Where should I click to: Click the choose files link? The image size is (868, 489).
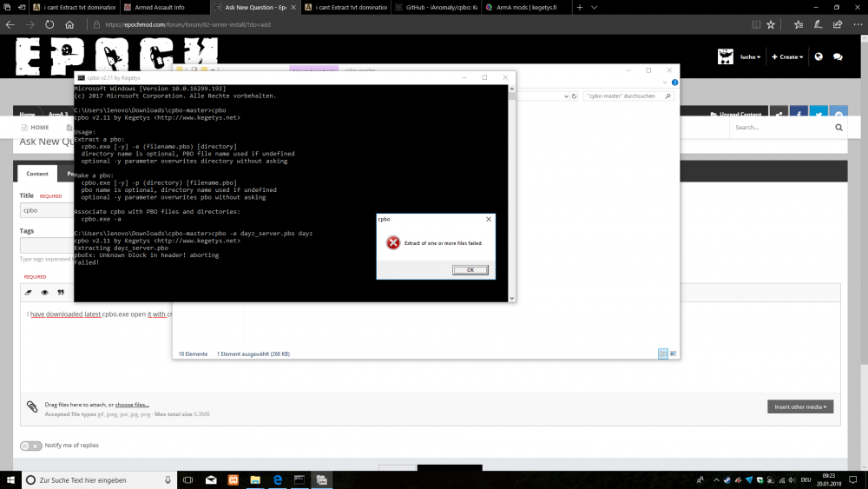(132, 405)
